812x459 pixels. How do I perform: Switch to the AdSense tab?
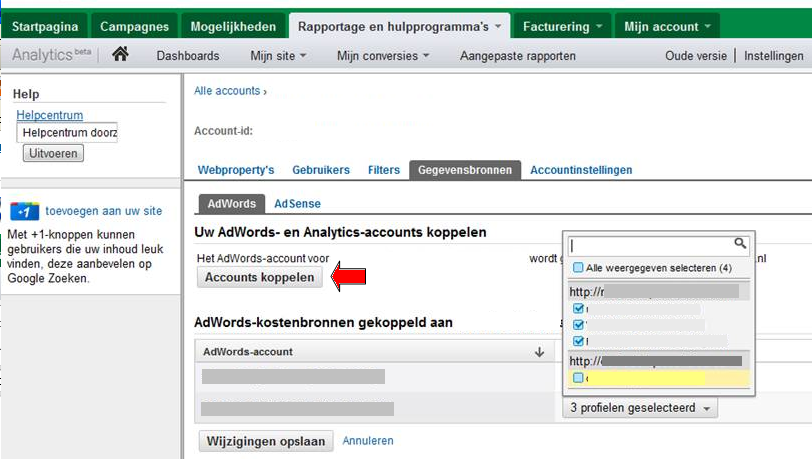point(297,203)
